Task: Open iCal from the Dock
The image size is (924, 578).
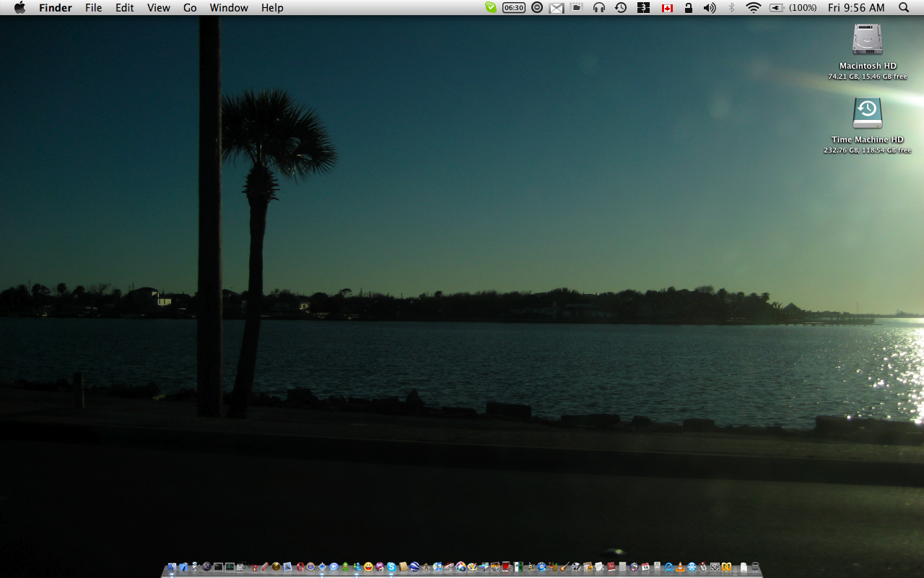Action: tap(645, 567)
